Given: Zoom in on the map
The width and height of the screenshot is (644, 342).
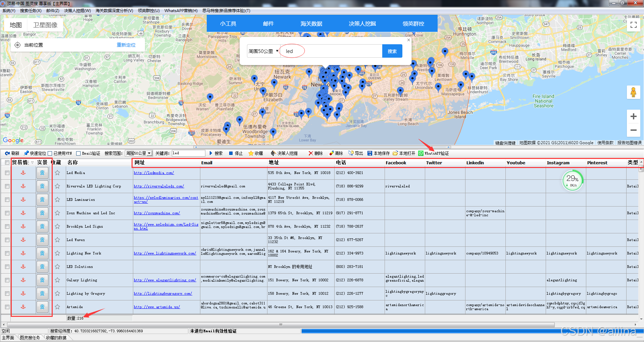Looking at the screenshot, I should tap(634, 116).
